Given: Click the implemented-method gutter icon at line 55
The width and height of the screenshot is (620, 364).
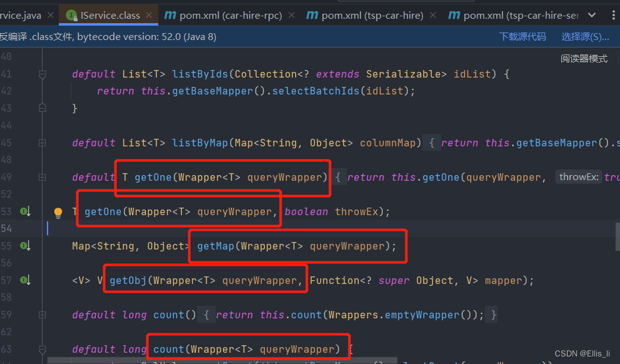Looking at the screenshot, I should [x=25, y=246].
